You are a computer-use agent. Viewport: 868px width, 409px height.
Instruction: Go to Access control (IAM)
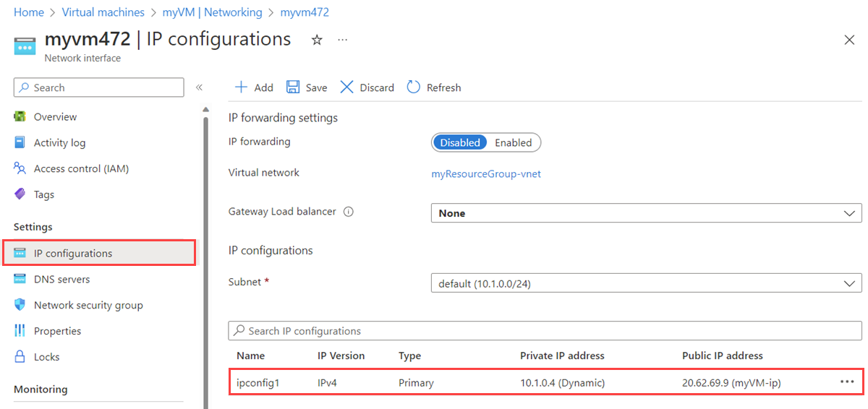coord(81,168)
